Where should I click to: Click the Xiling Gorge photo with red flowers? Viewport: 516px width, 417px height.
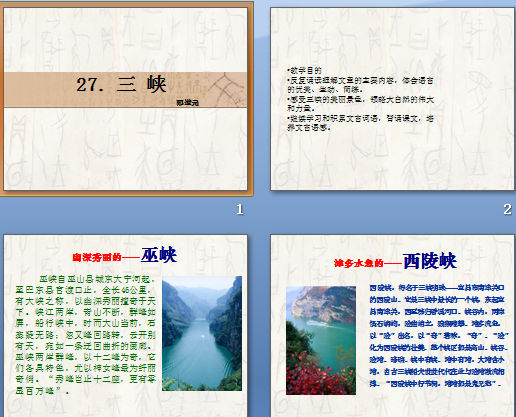321,340
